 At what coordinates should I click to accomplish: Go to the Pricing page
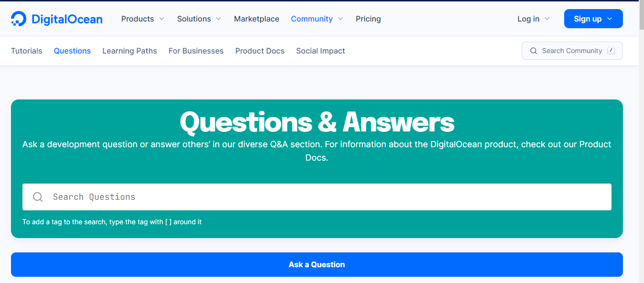pos(368,19)
